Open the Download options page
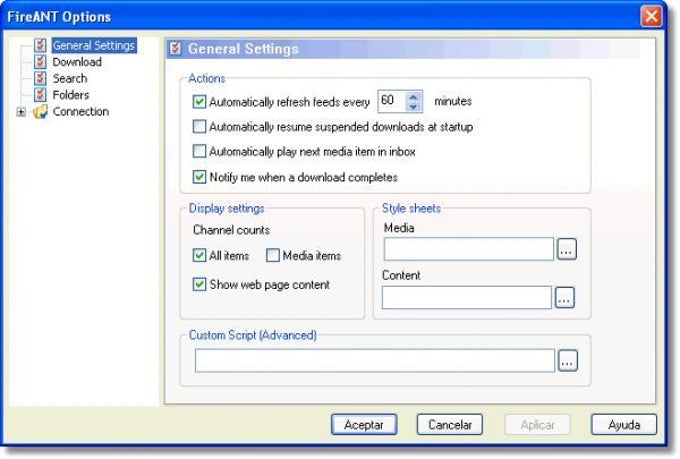Image resolution: width=680 pixels, height=459 pixels. pos(77,62)
